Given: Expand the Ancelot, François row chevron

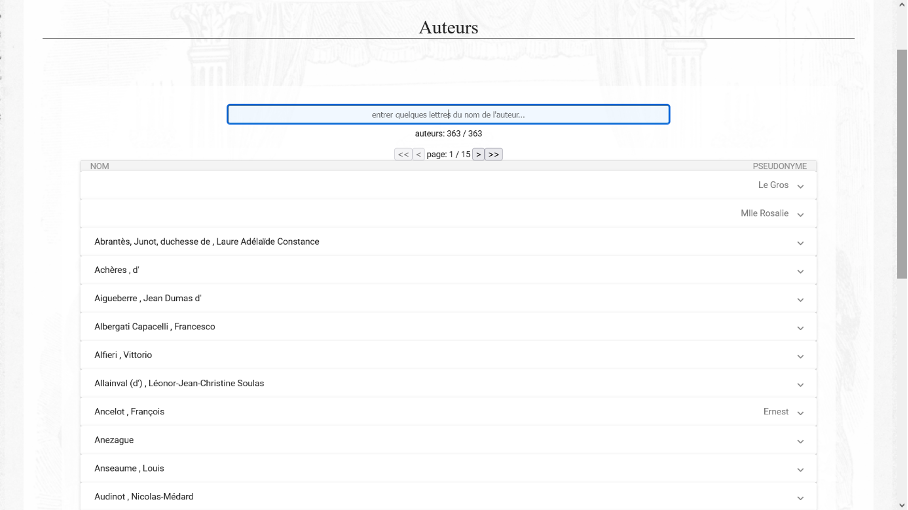Looking at the screenshot, I should point(800,413).
